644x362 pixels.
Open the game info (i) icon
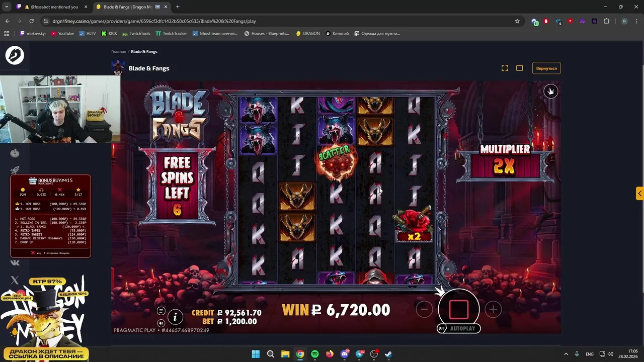click(x=175, y=317)
